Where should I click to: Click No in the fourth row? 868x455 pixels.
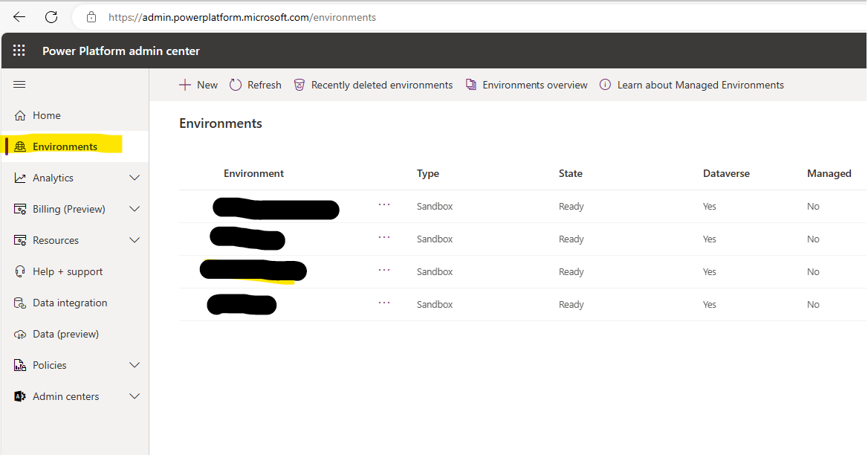813,304
